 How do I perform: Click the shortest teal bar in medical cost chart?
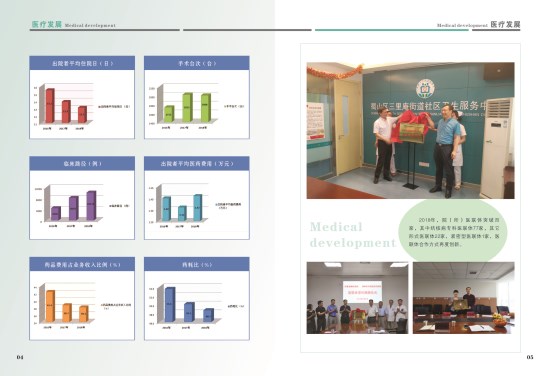pyautogui.click(x=182, y=213)
